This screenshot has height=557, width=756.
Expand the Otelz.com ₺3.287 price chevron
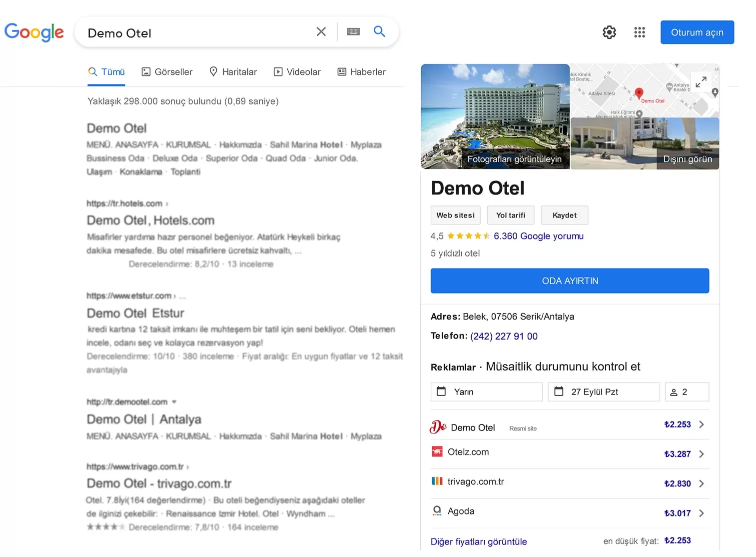coord(702,454)
